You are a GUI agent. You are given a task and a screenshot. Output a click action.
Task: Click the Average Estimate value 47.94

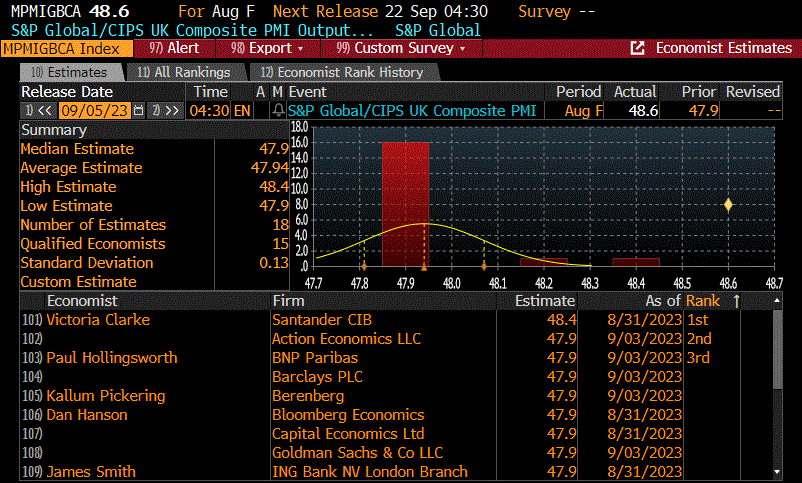(x=270, y=168)
